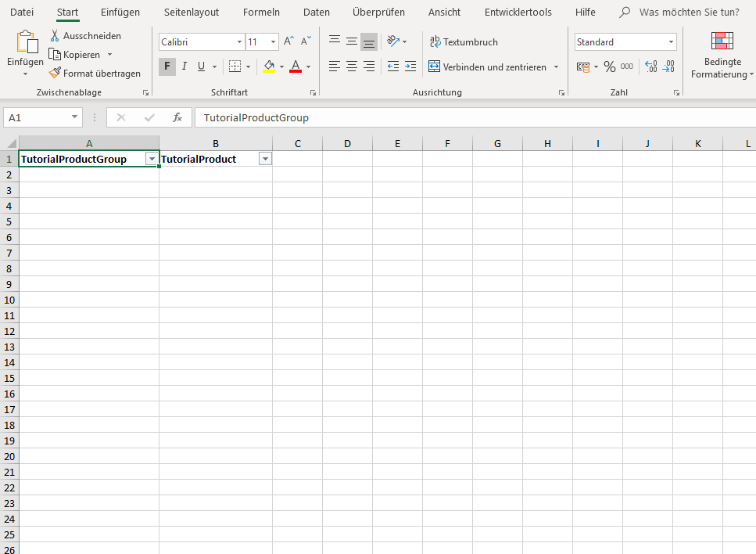Toggle italic formatting (I button)
Image resolution: width=756 pixels, height=554 pixels.
tap(185, 67)
